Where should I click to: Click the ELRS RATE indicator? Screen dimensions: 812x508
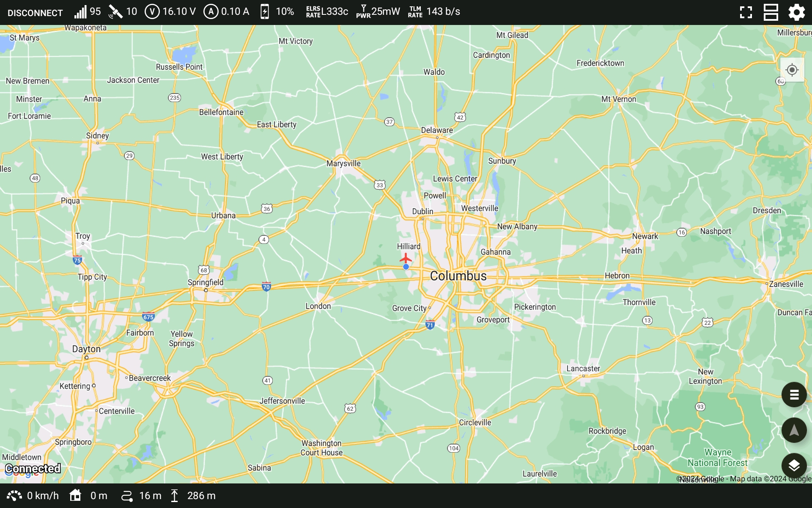pyautogui.click(x=313, y=12)
